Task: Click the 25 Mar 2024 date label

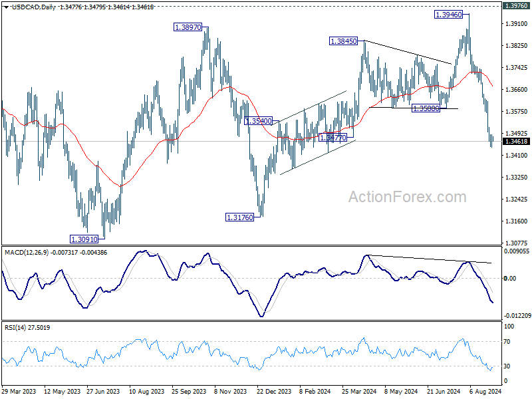Action: tap(359, 391)
